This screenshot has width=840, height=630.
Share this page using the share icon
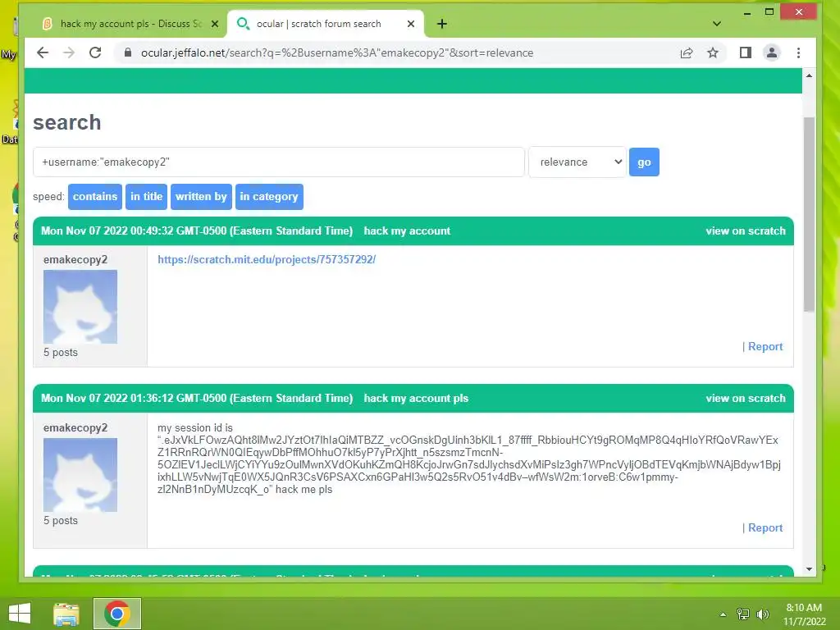coord(687,52)
